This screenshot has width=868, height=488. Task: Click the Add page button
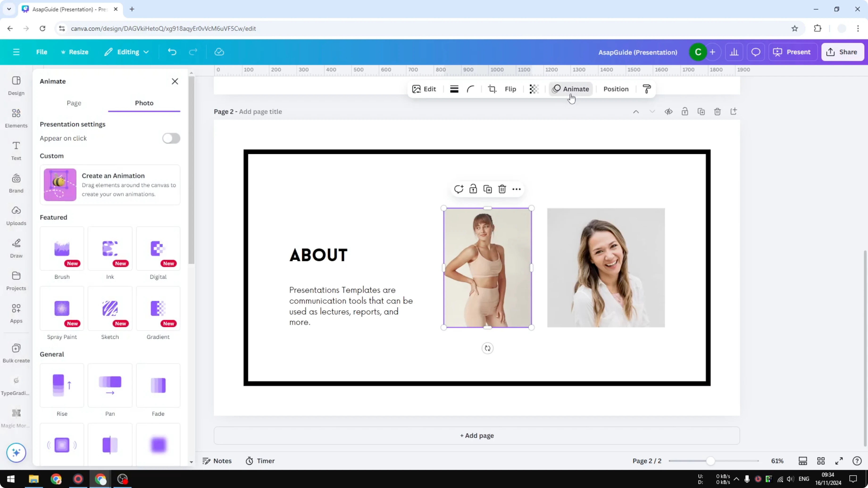coord(476,435)
